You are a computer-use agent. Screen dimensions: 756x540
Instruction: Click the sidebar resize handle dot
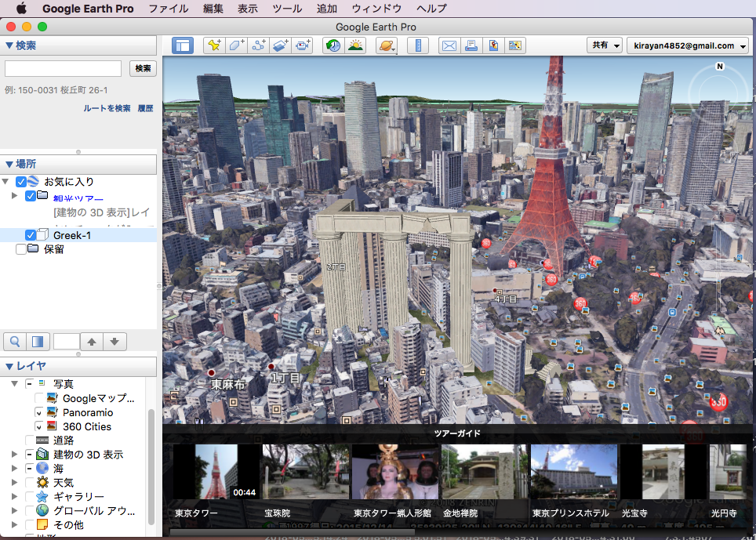click(x=159, y=286)
